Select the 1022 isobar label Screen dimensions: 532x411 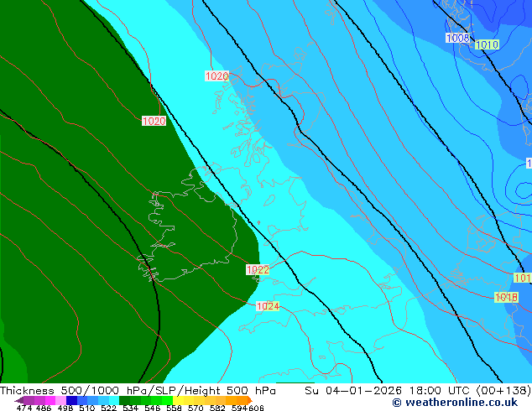coord(258,270)
